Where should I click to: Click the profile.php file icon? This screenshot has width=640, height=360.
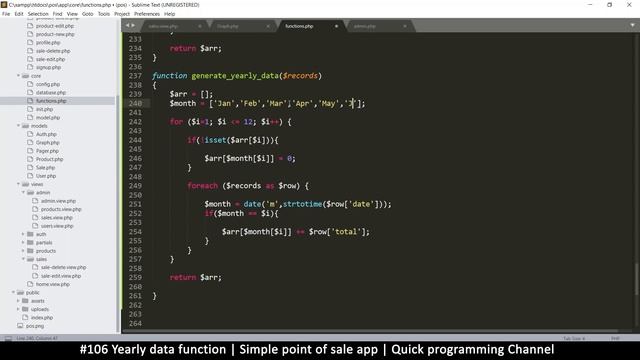[30, 42]
